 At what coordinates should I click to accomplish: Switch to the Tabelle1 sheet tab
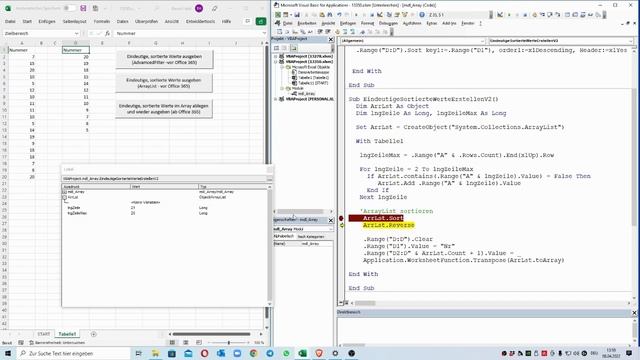tap(67, 334)
